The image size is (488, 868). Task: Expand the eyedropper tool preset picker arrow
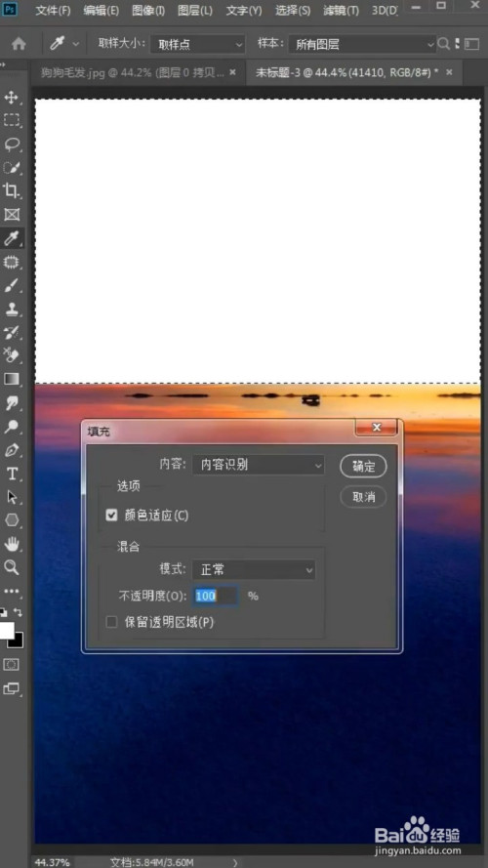[x=76, y=44]
